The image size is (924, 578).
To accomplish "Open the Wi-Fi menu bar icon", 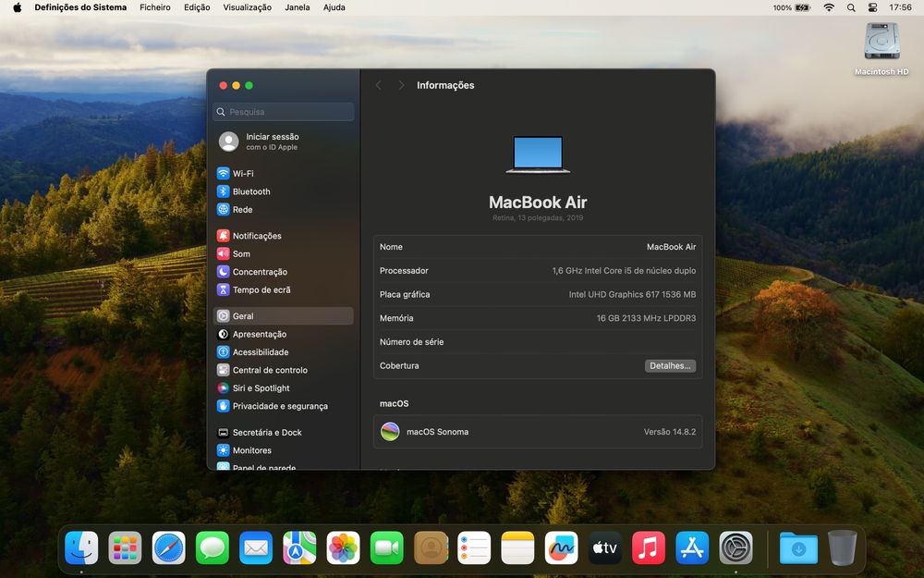I will pyautogui.click(x=829, y=7).
